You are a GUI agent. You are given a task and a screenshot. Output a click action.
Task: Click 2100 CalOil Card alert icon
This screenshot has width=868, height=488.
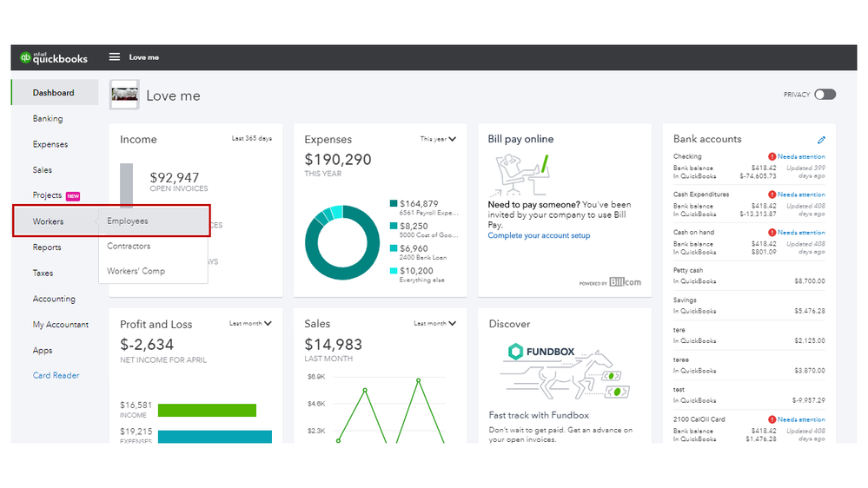tap(772, 419)
